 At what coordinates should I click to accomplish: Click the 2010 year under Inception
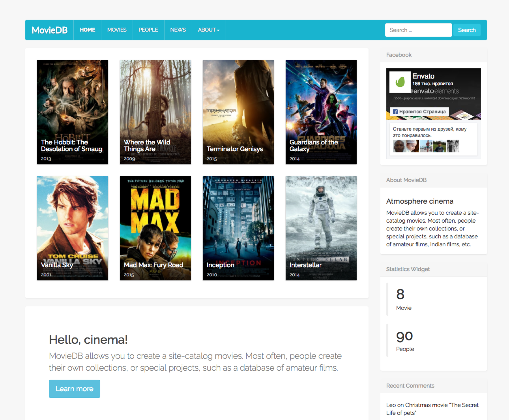[212, 275]
